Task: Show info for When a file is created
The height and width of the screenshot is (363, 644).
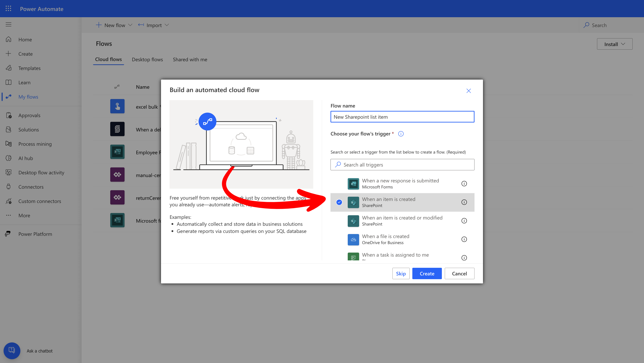Action: coord(464,239)
